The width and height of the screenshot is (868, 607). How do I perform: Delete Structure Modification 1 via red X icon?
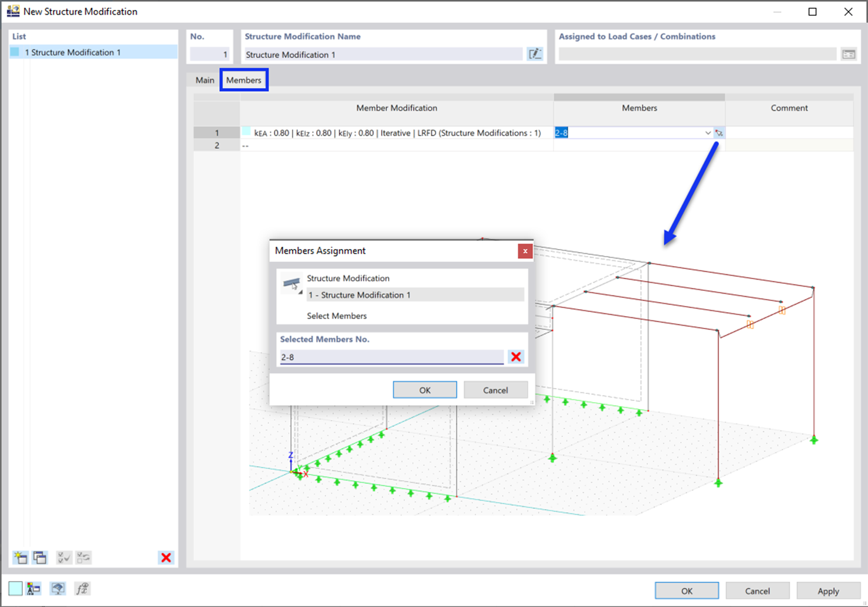click(165, 558)
